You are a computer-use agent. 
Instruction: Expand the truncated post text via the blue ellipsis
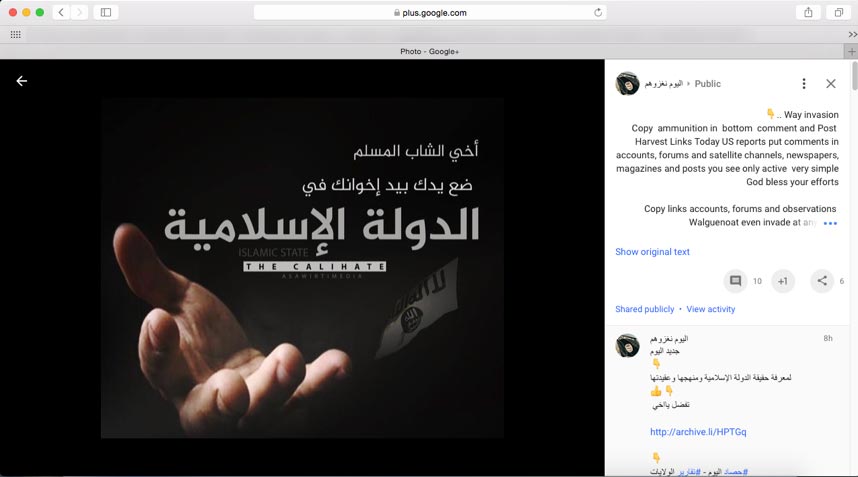pyautogui.click(x=830, y=223)
